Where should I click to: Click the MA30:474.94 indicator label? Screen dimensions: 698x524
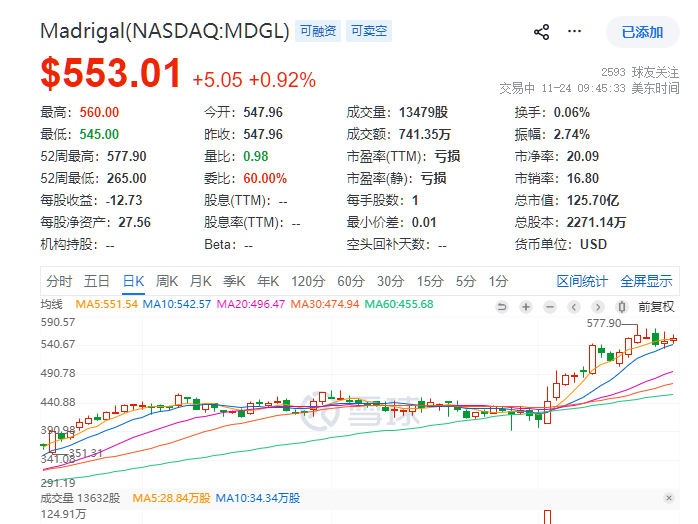[x=325, y=305]
